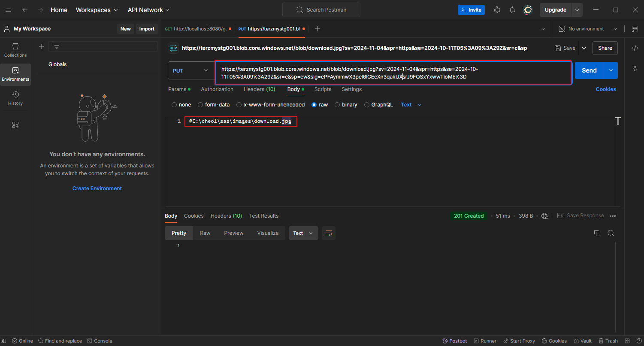Click the network globe icon in response
This screenshot has width=644, height=346.
(x=545, y=216)
